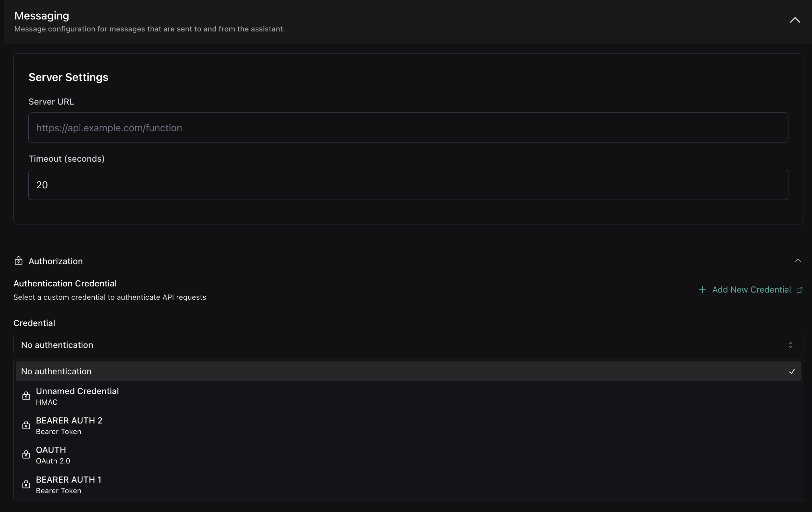
Task: Click the Unnamed Credential lock icon
Action: (x=26, y=396)
